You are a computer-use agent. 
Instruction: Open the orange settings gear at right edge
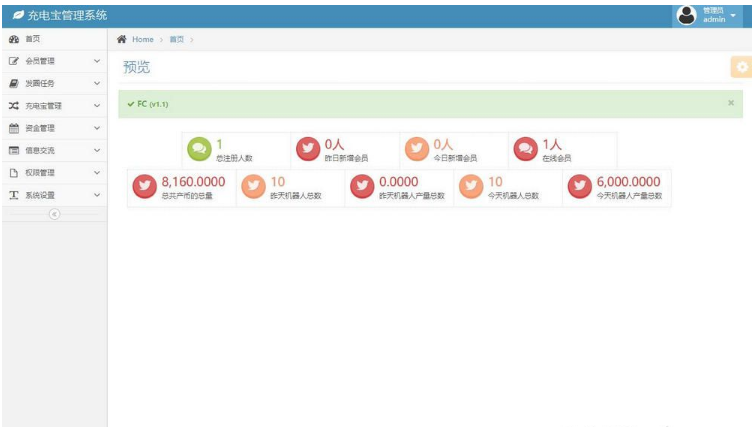pyautogui.click(x=741, y=67)
